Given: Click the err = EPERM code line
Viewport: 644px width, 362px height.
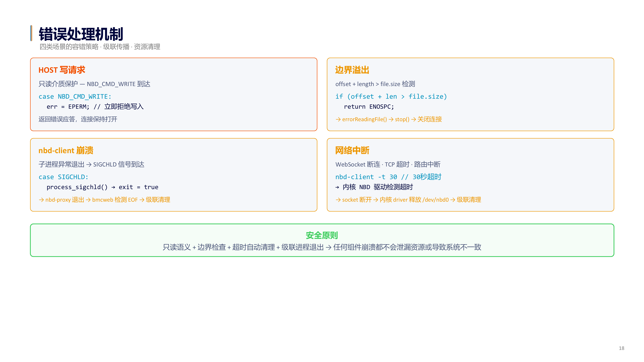Looking at the screenshot, I should click(x=95, y=107).
